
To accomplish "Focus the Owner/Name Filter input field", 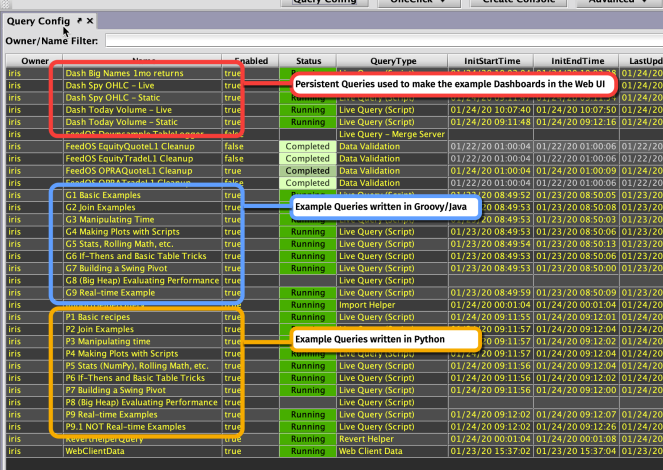I will [384, 41].
